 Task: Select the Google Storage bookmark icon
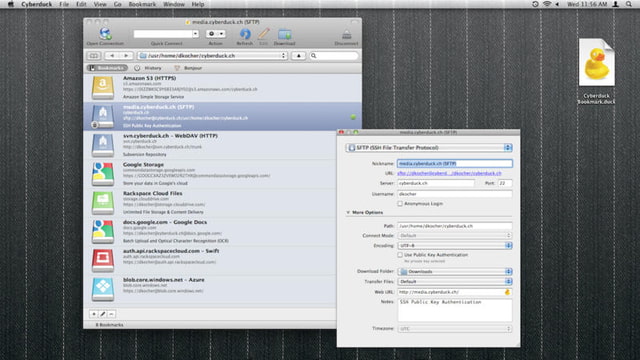click(x=103, y=174)
